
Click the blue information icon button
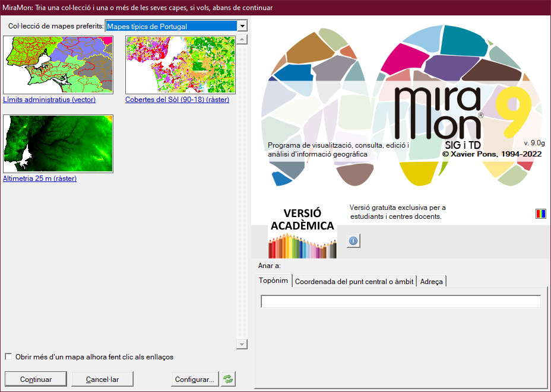point(353,241)
